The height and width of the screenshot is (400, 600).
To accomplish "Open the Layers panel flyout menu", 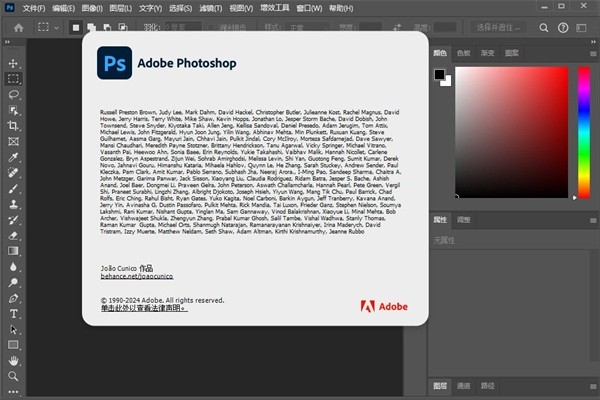I will pos(593,386).
